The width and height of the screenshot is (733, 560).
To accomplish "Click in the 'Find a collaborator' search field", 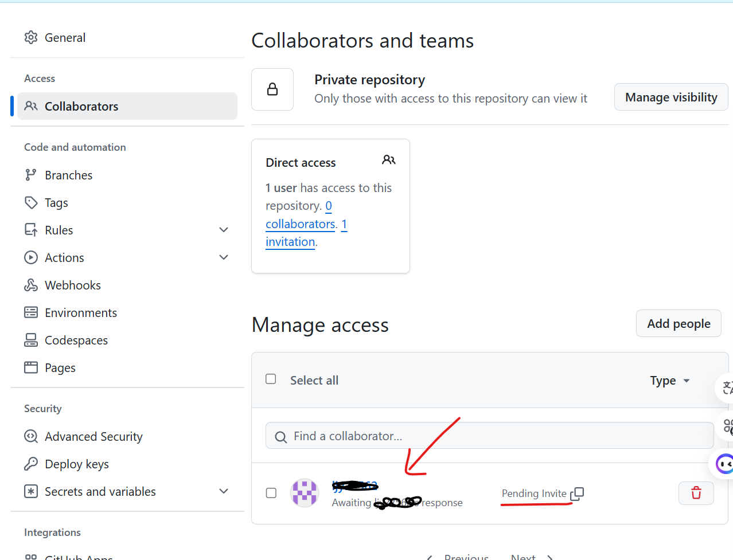I will point(490,436).
